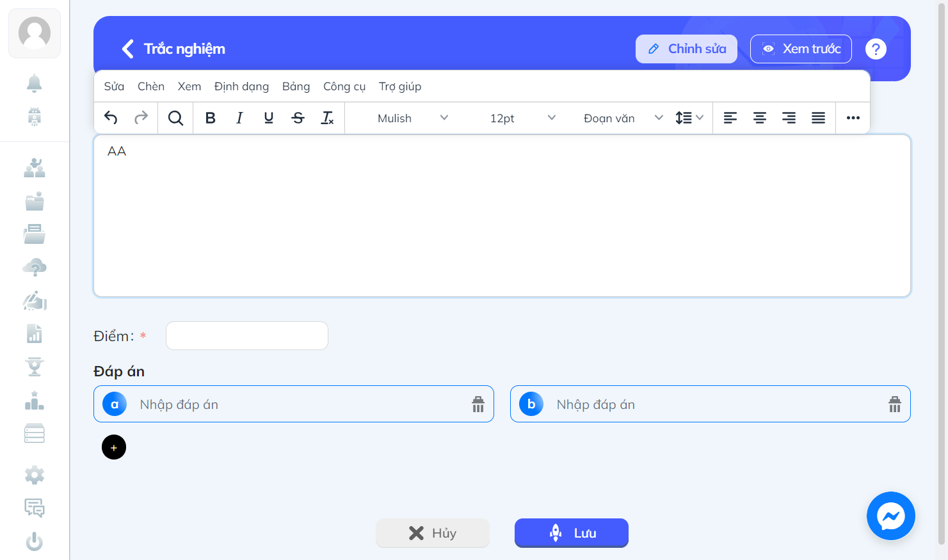Open the document stack sidebar icon
The image size is (948, 560).
35,234
